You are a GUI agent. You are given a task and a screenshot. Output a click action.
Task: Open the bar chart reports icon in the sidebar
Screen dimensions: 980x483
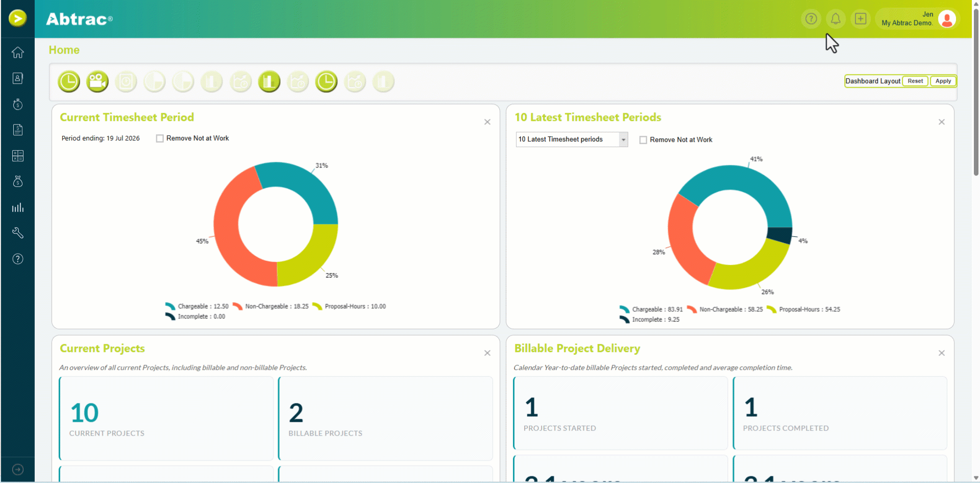18,207
